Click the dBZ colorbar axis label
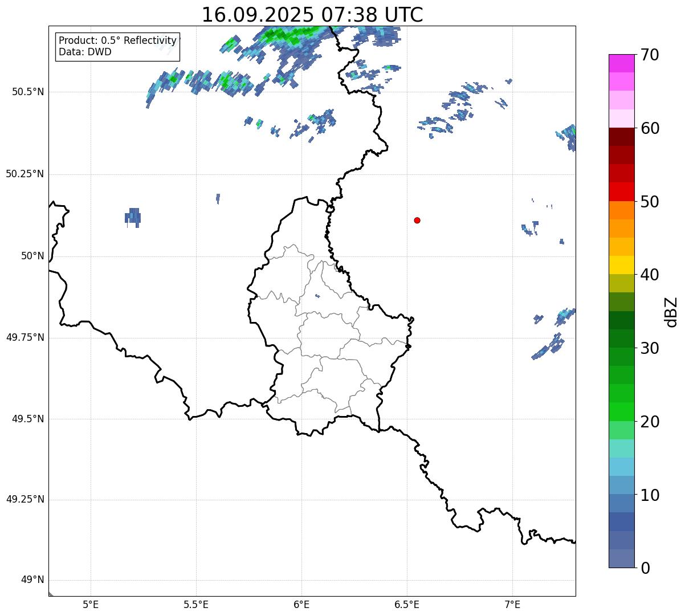Viewport: 685px width, 616px height. pos(671,312)
